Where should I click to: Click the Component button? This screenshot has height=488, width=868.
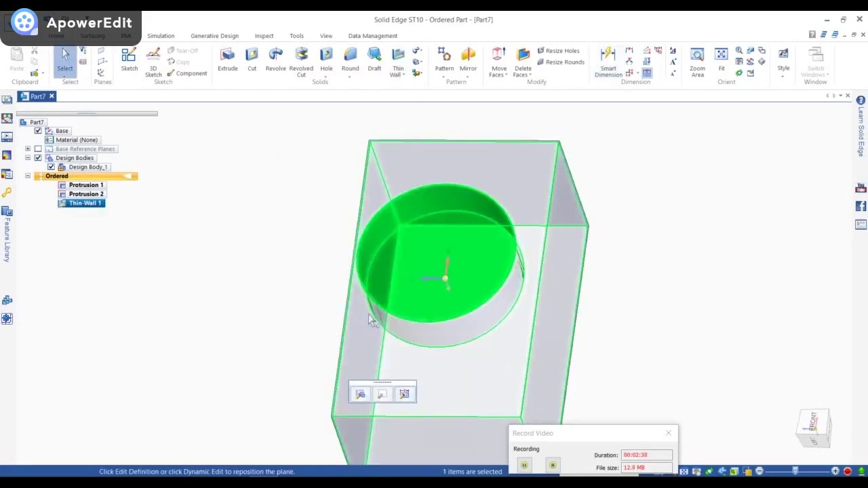[187, 74]
